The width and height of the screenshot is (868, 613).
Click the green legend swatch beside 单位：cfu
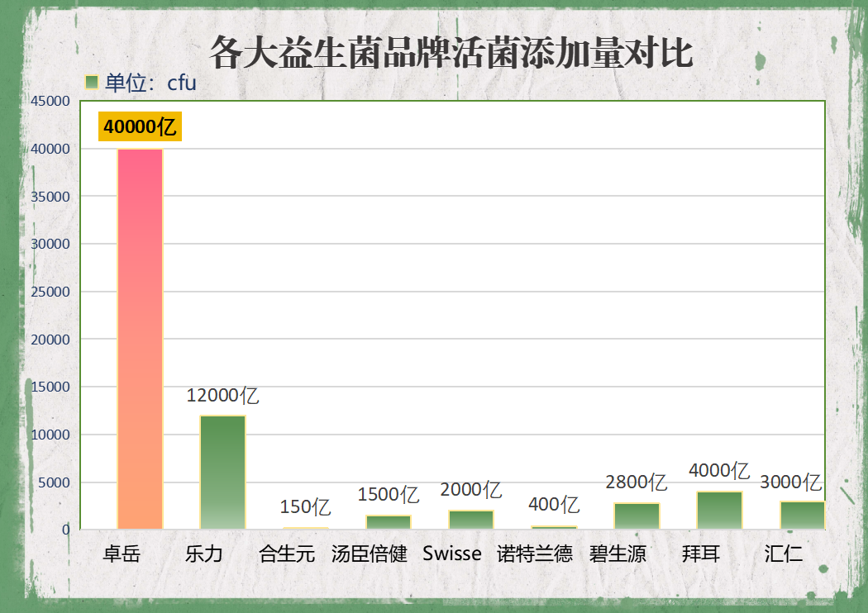tap(92, 83)
